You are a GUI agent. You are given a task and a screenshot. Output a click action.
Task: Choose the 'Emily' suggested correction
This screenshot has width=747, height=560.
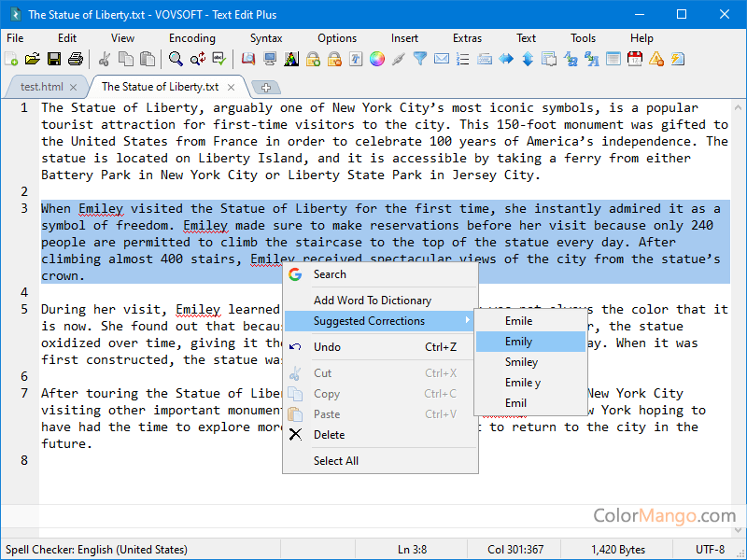(x=518, y=342)
